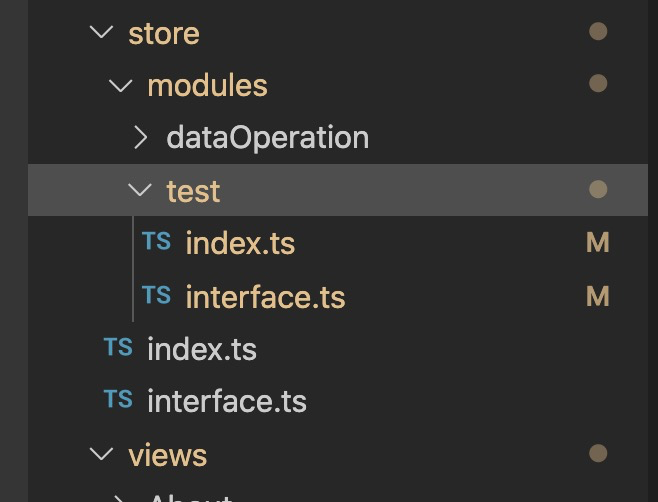Click TS icon of test index.ts
This screenshot has height=502, width=658.
coord(156,242)
